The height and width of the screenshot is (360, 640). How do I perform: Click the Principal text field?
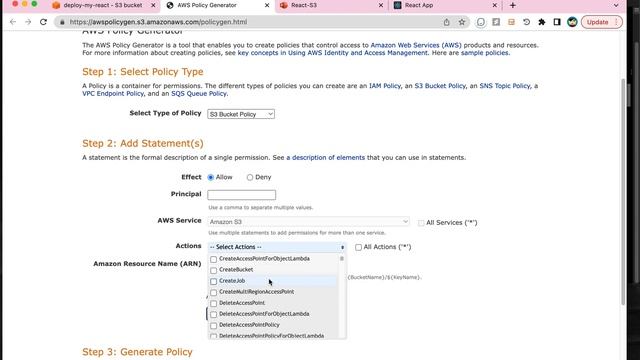click(x=241, y=195)
